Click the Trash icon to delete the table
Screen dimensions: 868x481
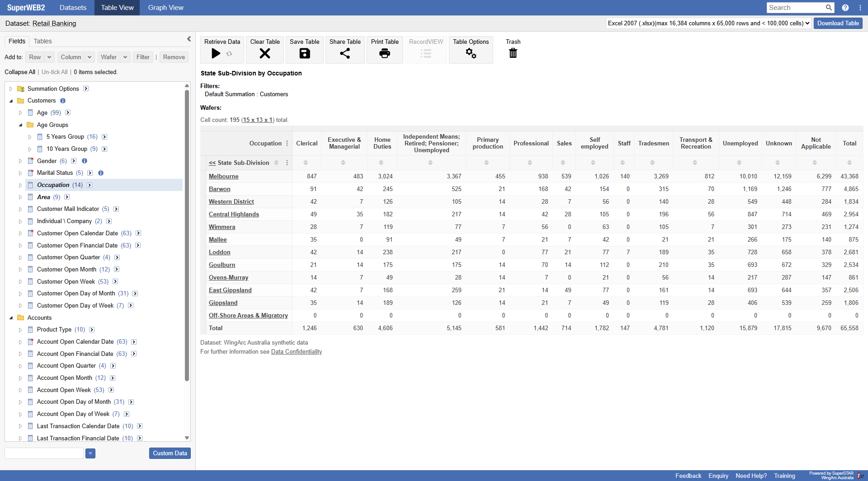513,53
